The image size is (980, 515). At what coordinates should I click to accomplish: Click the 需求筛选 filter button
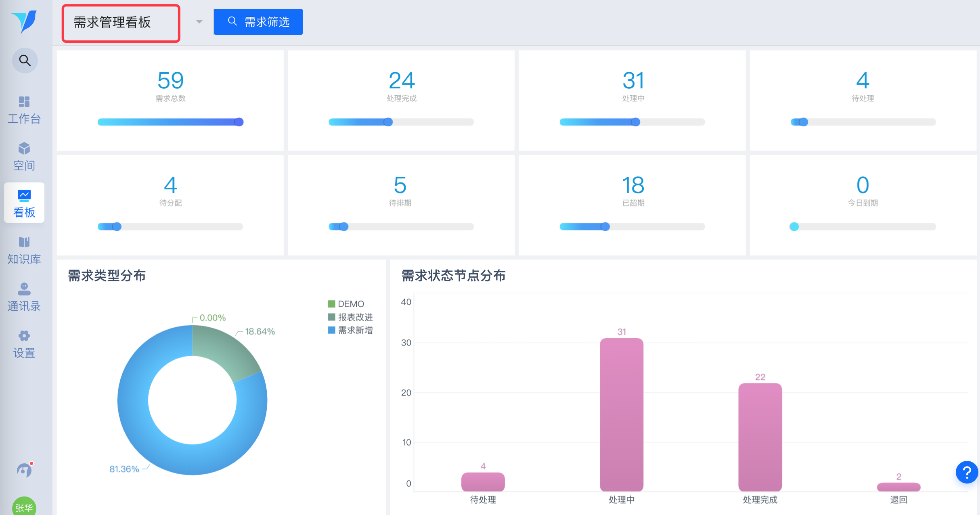[x=258, y=22]
